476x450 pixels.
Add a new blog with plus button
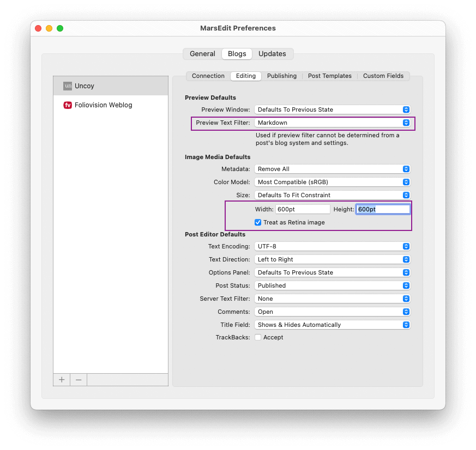pyautogui.click(x=62, y=380)
